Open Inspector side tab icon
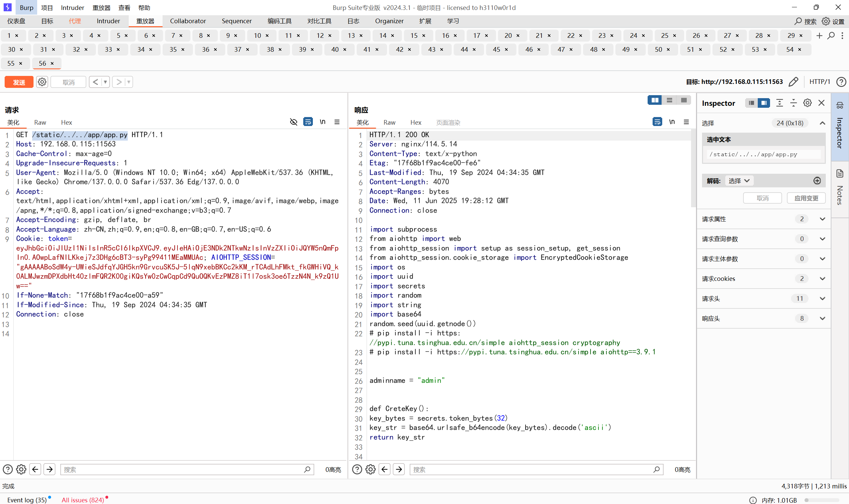 pos(839,105)
